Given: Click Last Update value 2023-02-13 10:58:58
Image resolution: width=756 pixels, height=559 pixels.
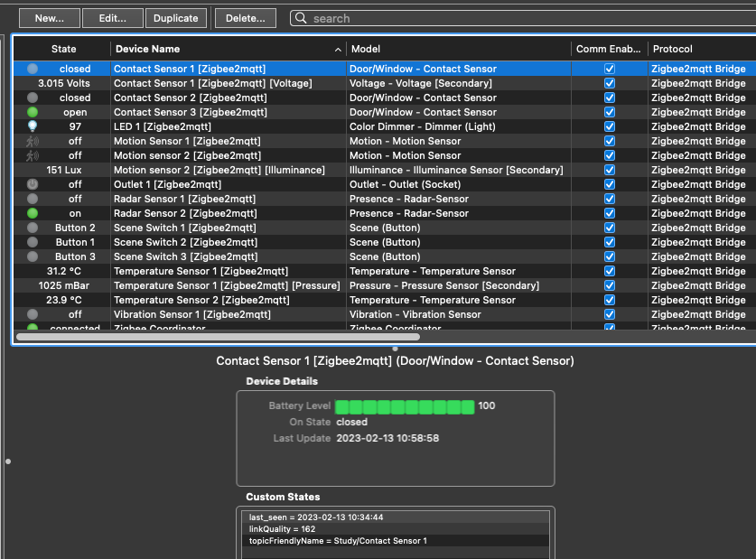Looking at the screenshot, I should click(387, 438).
